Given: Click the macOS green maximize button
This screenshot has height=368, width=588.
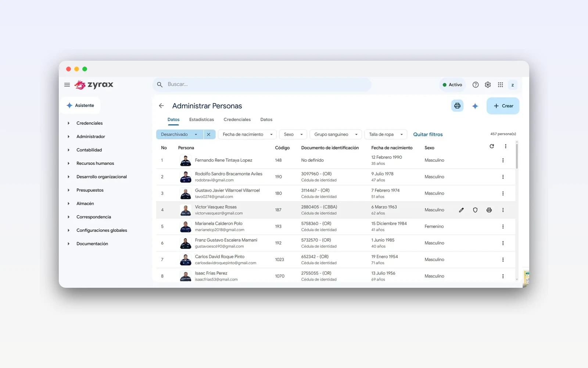Looking at the screenshot, I should point(85,69).
